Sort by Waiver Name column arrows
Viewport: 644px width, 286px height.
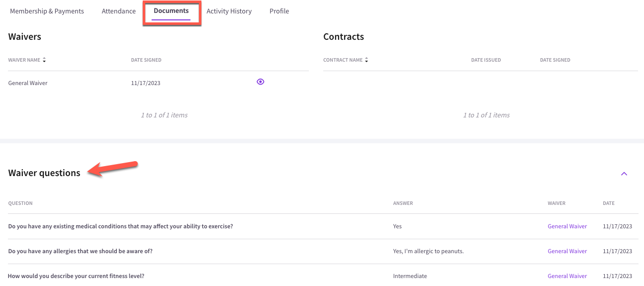(x=44, y=60)
